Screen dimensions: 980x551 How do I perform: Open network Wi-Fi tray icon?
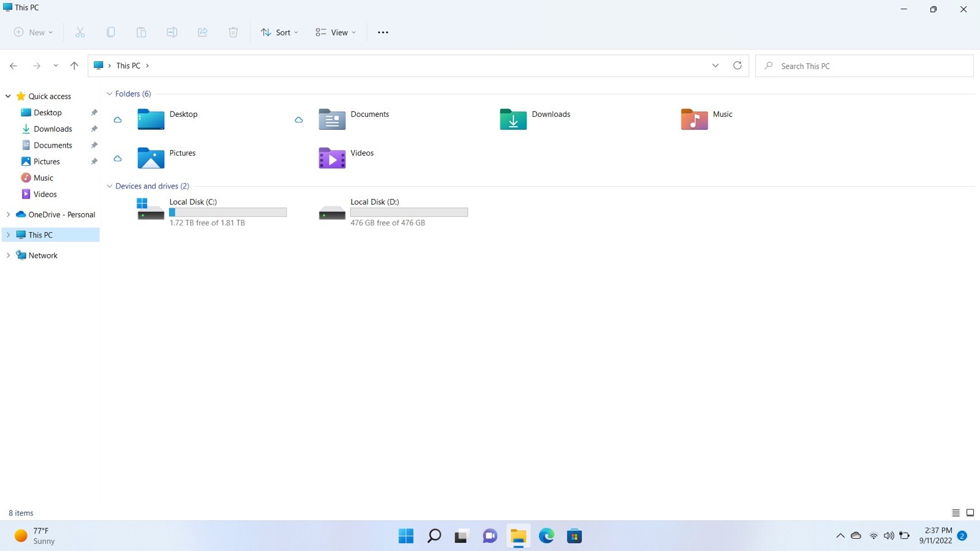click(874, 536)
